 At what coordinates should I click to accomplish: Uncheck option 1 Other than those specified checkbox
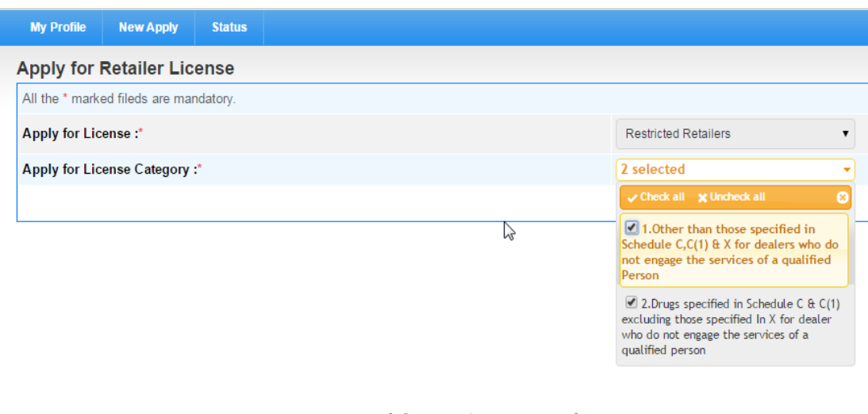[x=632, y=228]
